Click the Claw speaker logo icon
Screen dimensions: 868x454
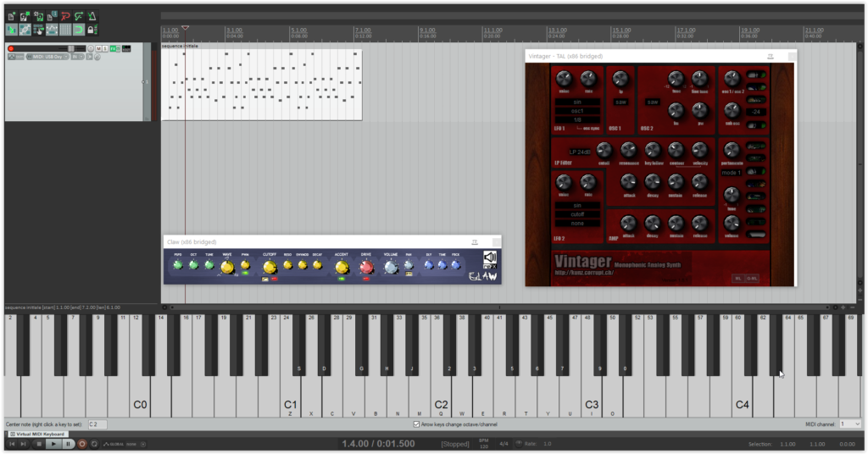click(489, 257)
